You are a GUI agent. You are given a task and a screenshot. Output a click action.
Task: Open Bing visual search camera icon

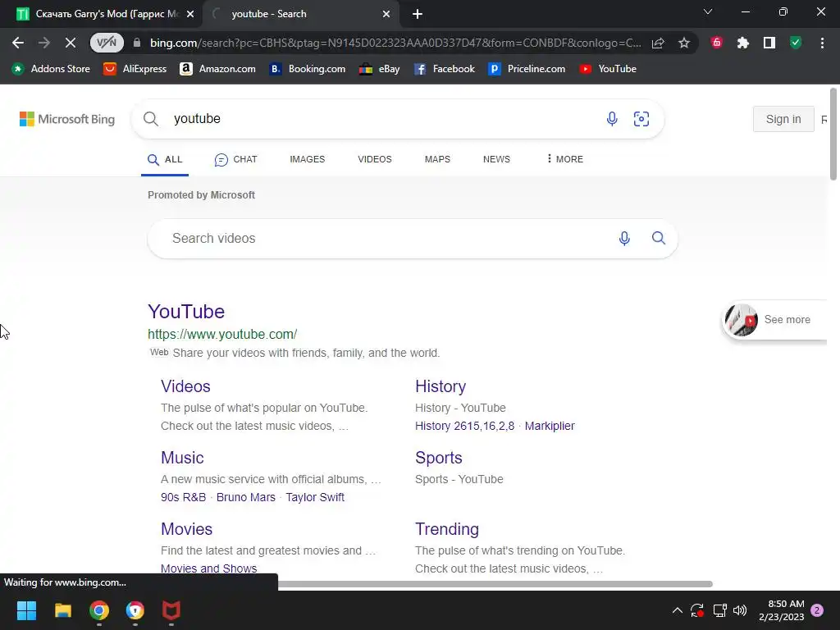pos(641,119)
